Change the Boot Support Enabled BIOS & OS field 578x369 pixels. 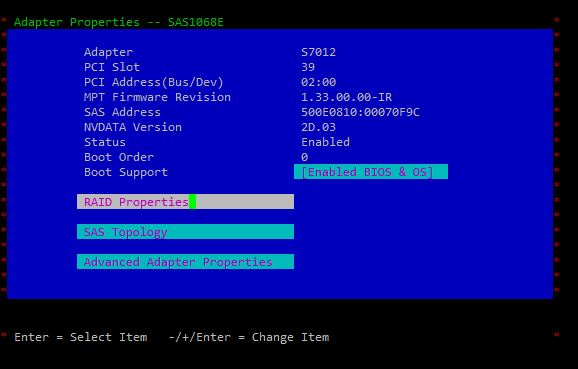(x=371, y=172)
